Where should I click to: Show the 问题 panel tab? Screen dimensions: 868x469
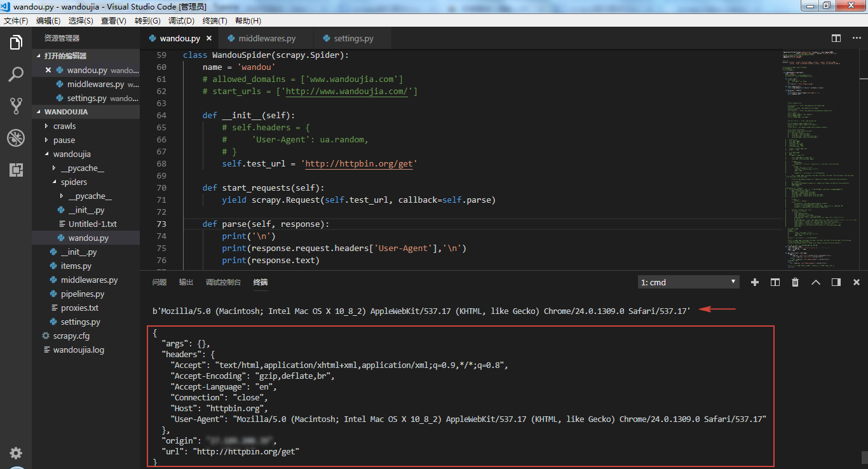tap(159, 282)
